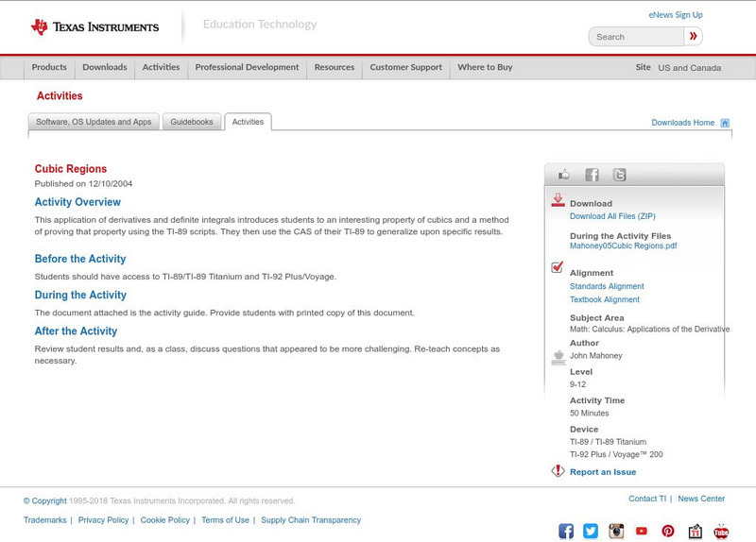Viewport: 756px width, 542px height.
Task: Open the Textbook Alignment link
Action: click(605, 299)
